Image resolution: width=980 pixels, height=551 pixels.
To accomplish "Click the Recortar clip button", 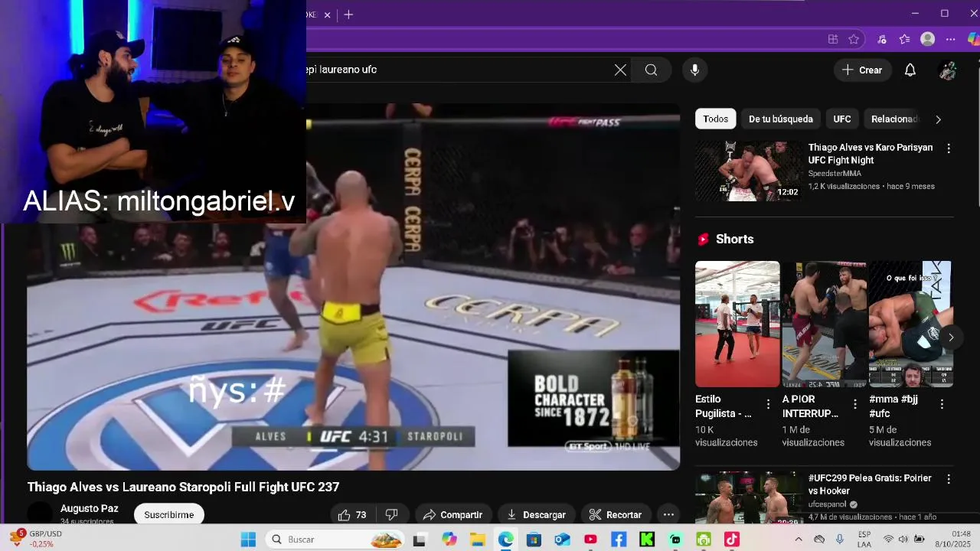I will click(x=615, y=515).
